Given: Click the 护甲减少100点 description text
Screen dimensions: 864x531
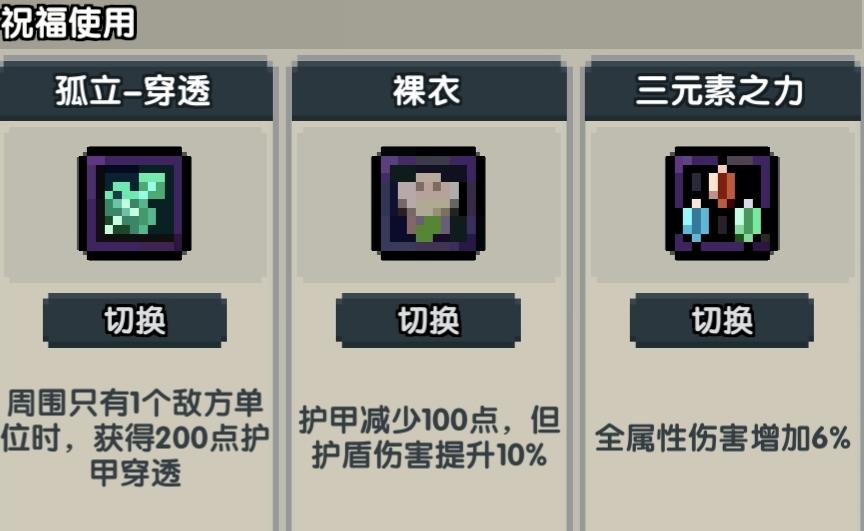Looking at the screenshot, I should tap(398, 420).
